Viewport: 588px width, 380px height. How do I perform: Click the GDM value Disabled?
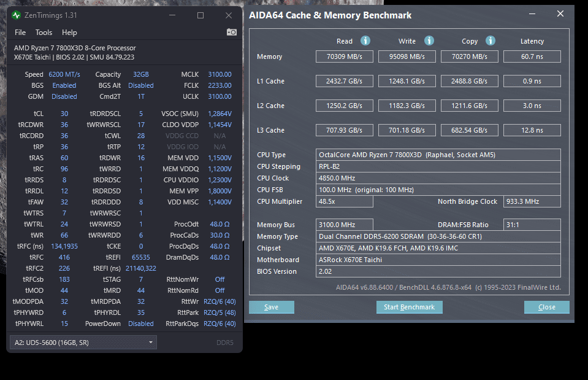(64, 96)
